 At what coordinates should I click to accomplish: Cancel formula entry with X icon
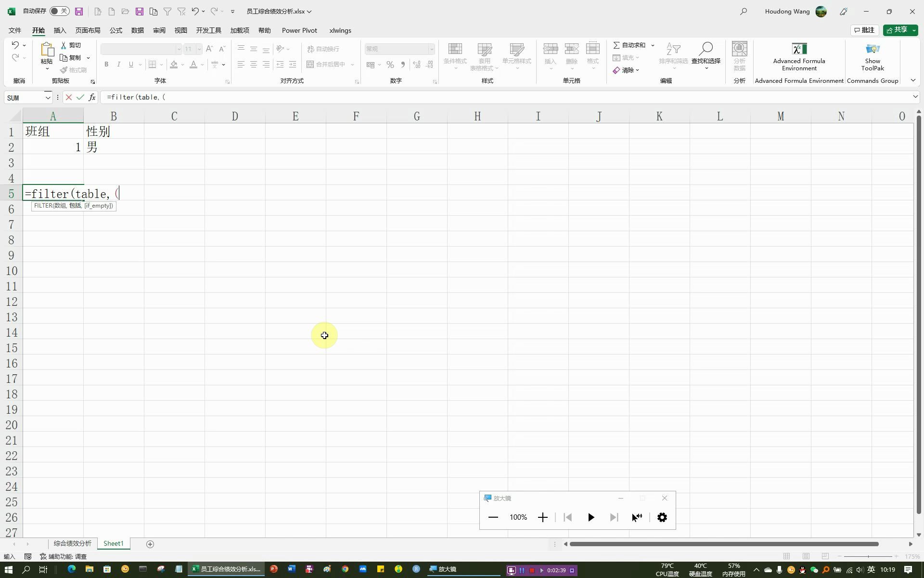point(69,97)
